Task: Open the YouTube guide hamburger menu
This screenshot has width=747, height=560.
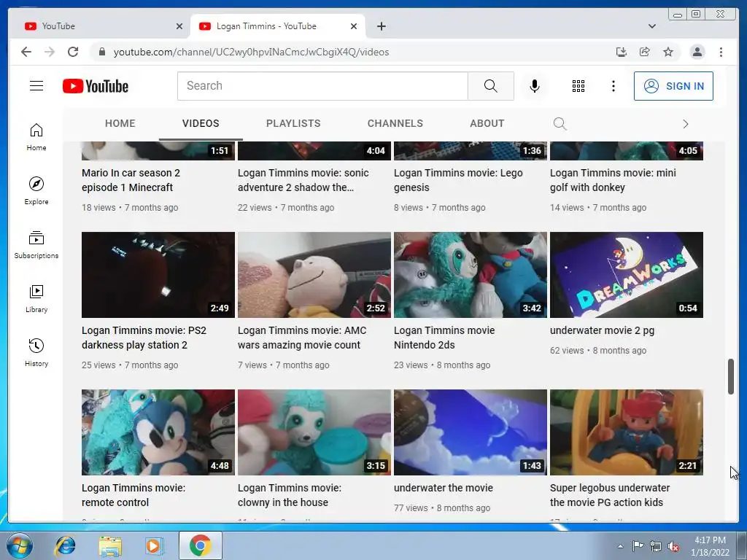Action: click(x=36, y=86)
